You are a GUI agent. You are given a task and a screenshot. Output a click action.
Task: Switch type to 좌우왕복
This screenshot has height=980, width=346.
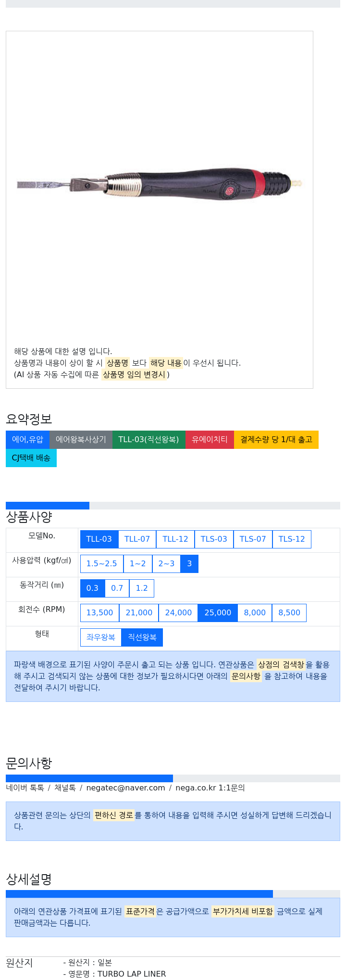[101, 637]
